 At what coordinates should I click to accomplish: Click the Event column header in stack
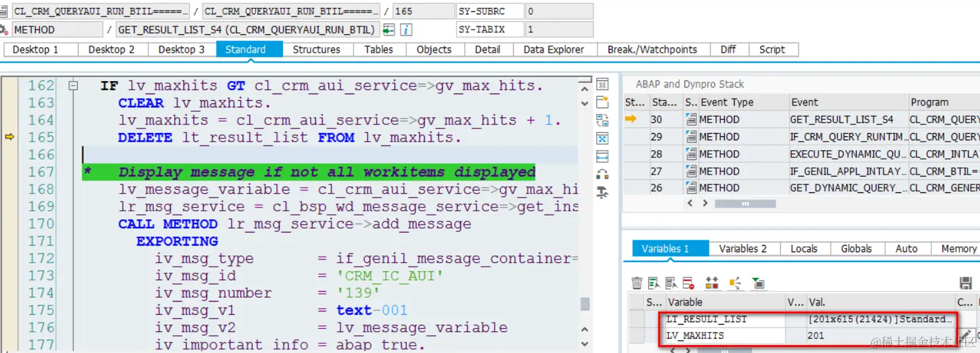pyautogui.click(x=848, y=102)
